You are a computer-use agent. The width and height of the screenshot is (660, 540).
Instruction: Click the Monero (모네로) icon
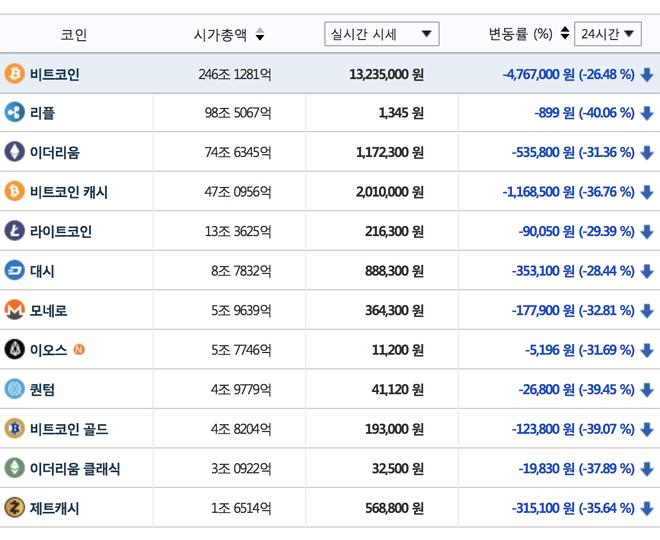pos(14,310)
